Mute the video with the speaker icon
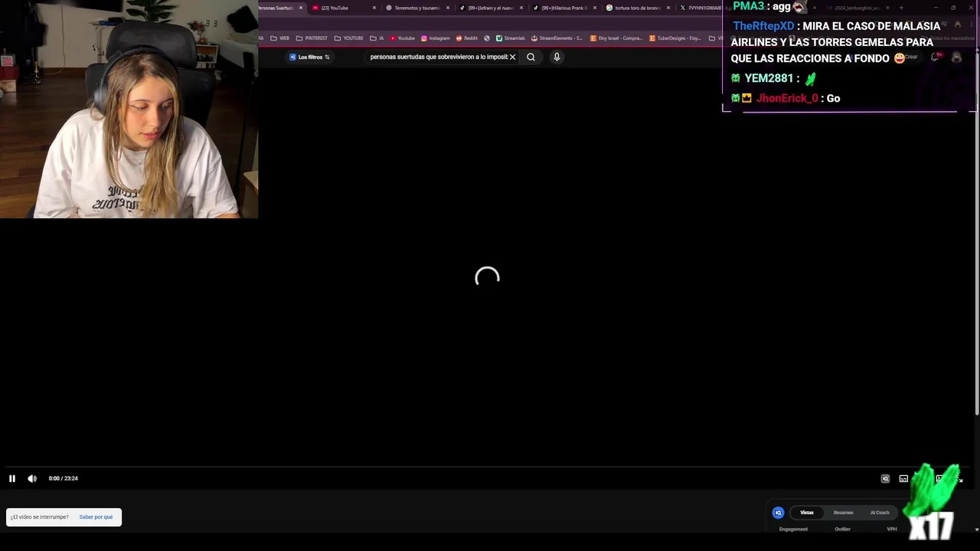 [32, 478]
